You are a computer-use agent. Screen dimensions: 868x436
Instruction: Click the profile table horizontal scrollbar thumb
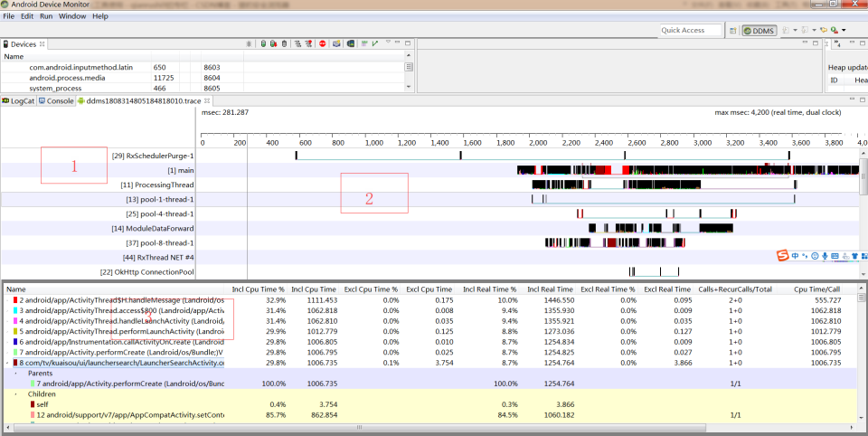[359, 428]
